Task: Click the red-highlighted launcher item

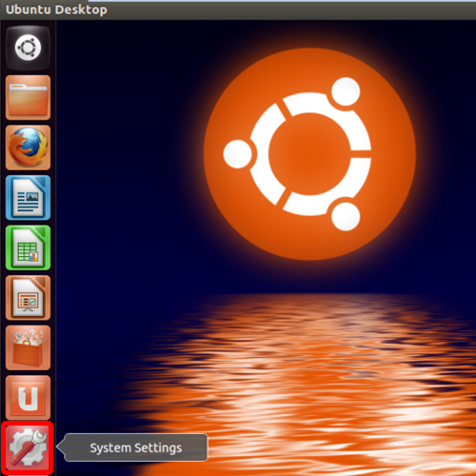Action: point(28,447)
